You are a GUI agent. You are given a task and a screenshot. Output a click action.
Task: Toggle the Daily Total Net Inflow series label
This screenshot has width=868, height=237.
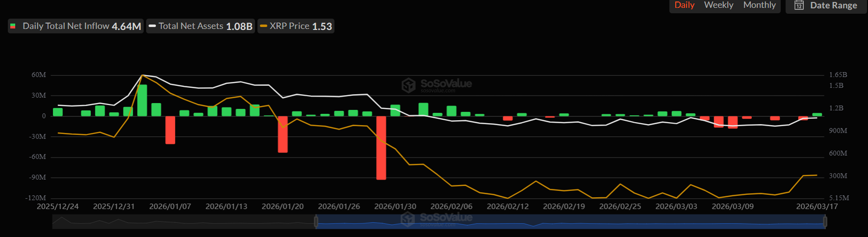[x=66, y=26]
